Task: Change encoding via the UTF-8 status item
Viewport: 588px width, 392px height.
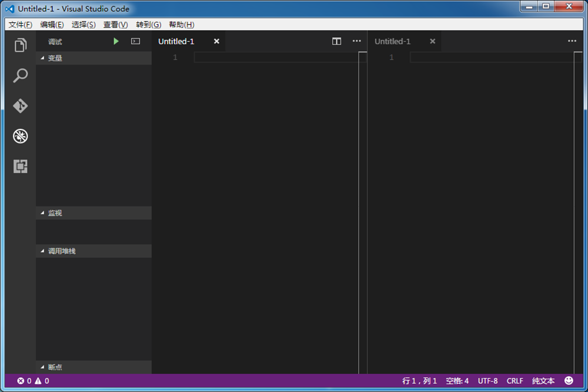Action: (x=487, y=381)
